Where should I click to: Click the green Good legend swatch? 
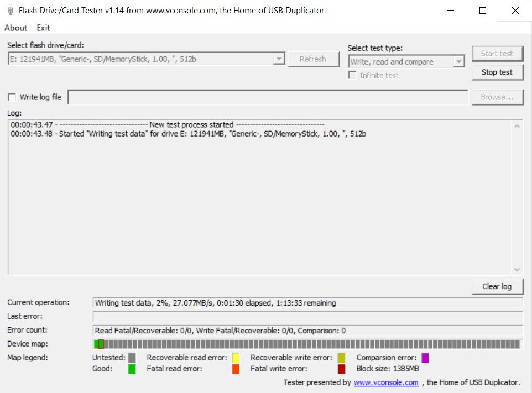[x=132, y=369]
